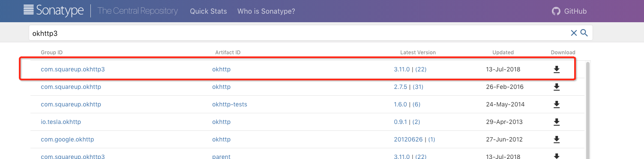Click the Artifact ID column header
The height and width of the screenshot is (159, 644).
(x=228, y=53)
